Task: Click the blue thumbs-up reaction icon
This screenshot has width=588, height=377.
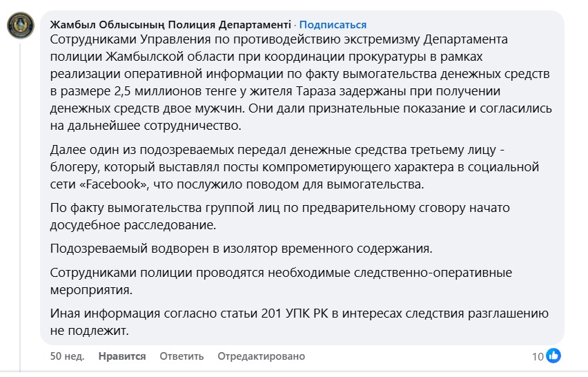Action: [x=553, y=356]
